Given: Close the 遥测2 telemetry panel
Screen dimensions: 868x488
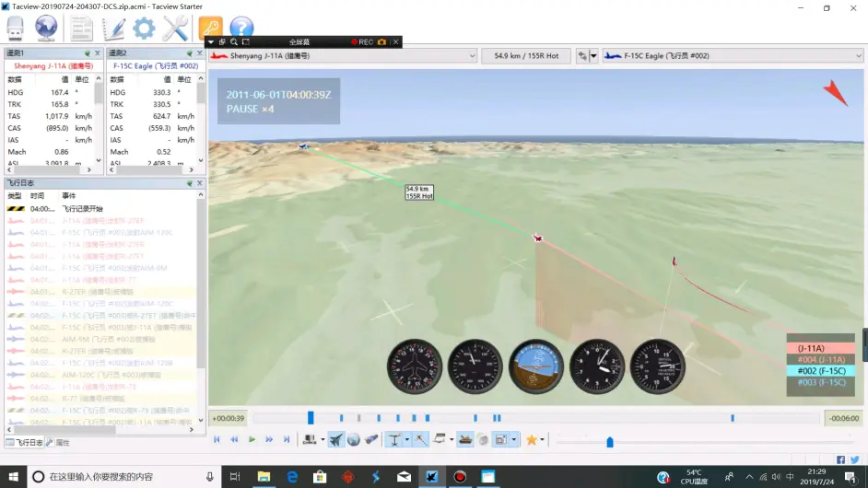Looking at the screenshot, I should [200, 53].
